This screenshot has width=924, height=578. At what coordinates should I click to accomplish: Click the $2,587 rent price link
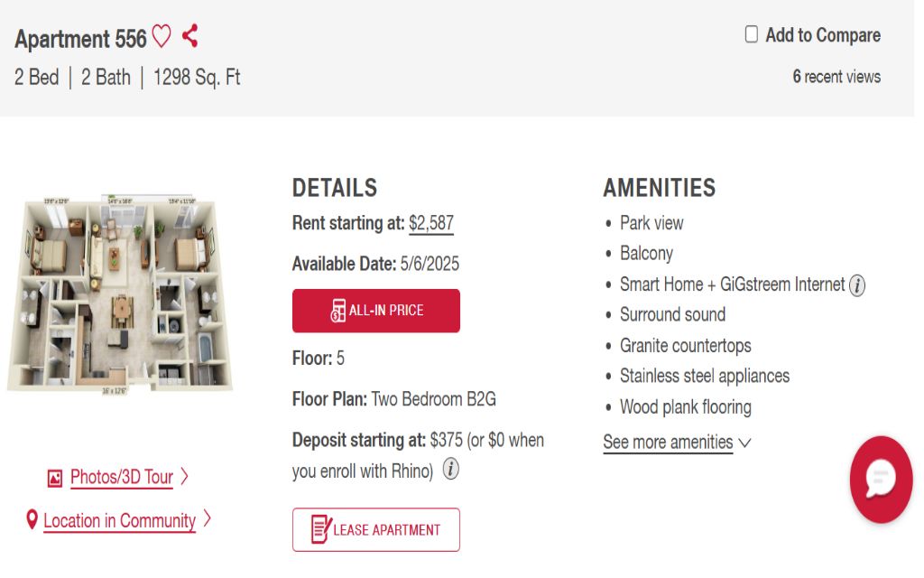click(x=431, y=223)
